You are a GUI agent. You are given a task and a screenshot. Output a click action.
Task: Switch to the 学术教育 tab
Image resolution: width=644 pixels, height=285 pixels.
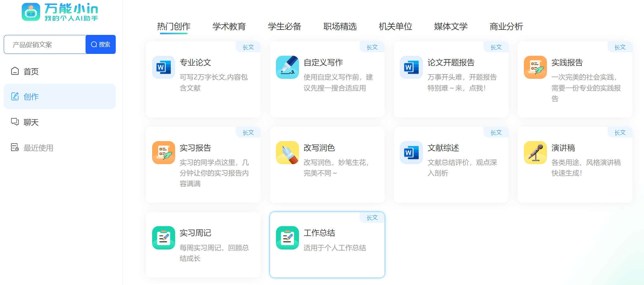(229, 26)
